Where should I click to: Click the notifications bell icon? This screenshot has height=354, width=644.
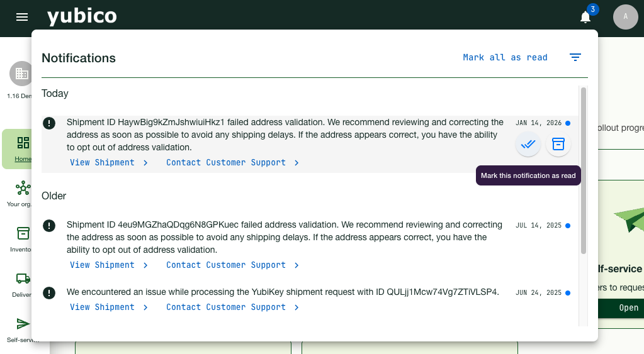coord(585,17)
